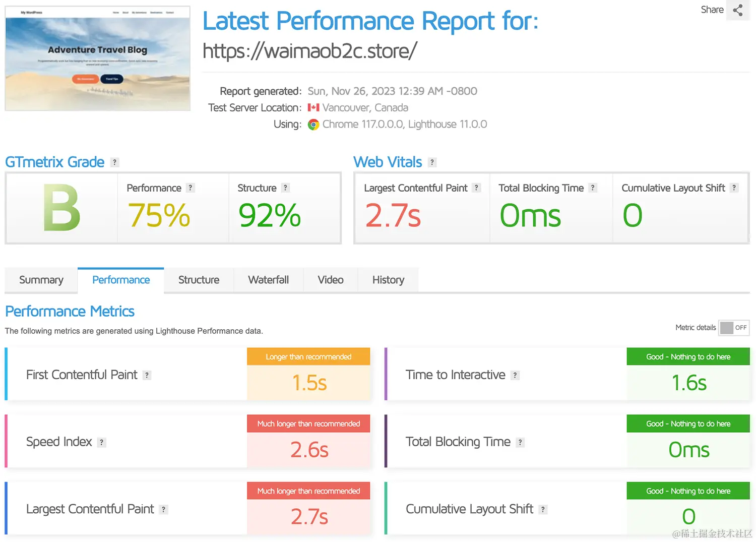Click the 2.7s value in Web Vitals
756x542 pixels.
393,215
